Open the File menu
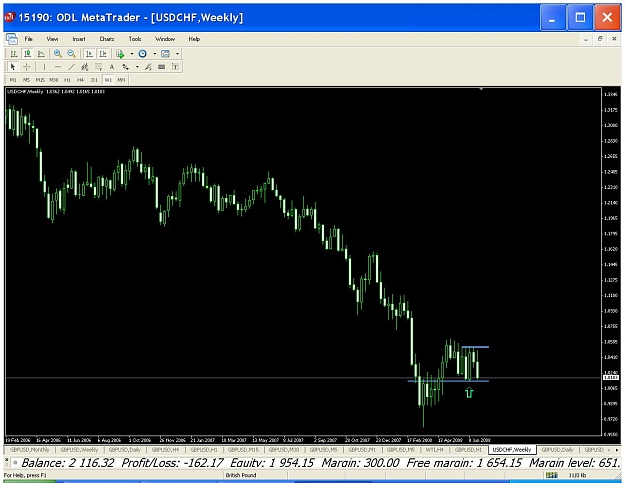Image resolution: width=625 pixels, height=483 pixels. (x=29, y=39)
